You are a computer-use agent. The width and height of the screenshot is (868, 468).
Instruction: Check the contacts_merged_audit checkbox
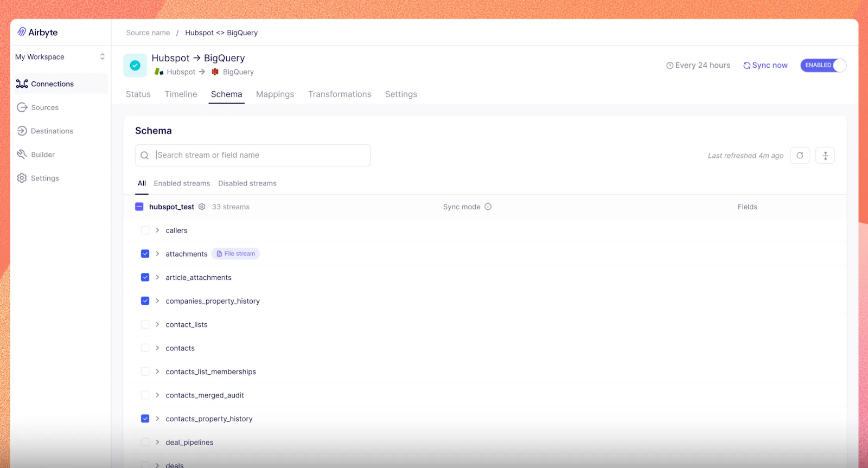point(145,395)
